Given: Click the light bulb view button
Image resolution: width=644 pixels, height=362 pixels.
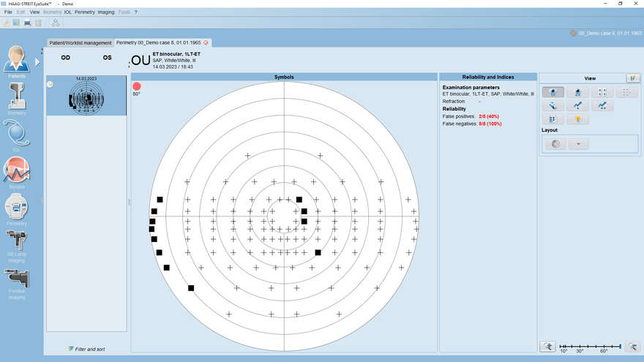Looking at the screenshot, I should (x=577, y=119).
